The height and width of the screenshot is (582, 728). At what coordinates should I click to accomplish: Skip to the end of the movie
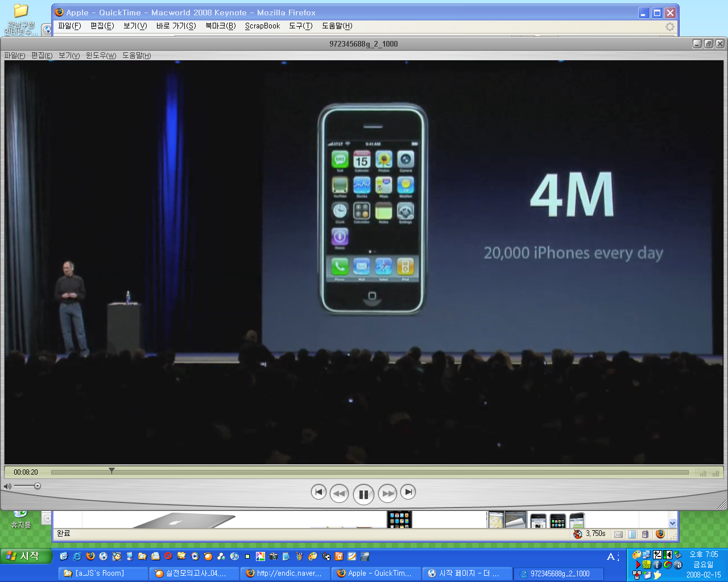click(408, 492)
